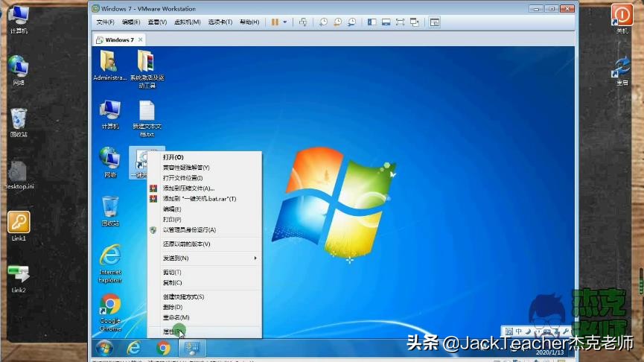Select host desktop desktop.ini file
The width and height of the screenshot is (644, 362).
pyautogui.click(x=19, y=174)
